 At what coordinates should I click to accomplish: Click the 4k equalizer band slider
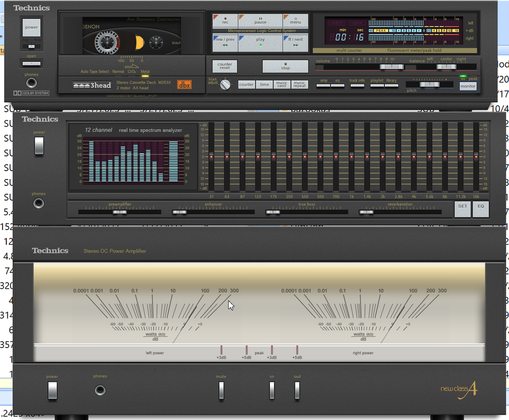(x=414, y=157)
